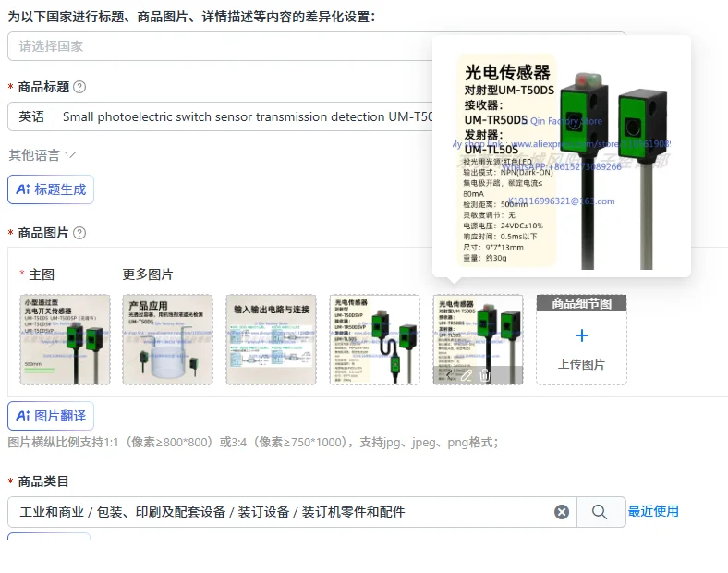Click the plus icon to upload 商品细节图
Viewport: 728px width, 573px height.
pyautogui.click(x=582, y=335)
